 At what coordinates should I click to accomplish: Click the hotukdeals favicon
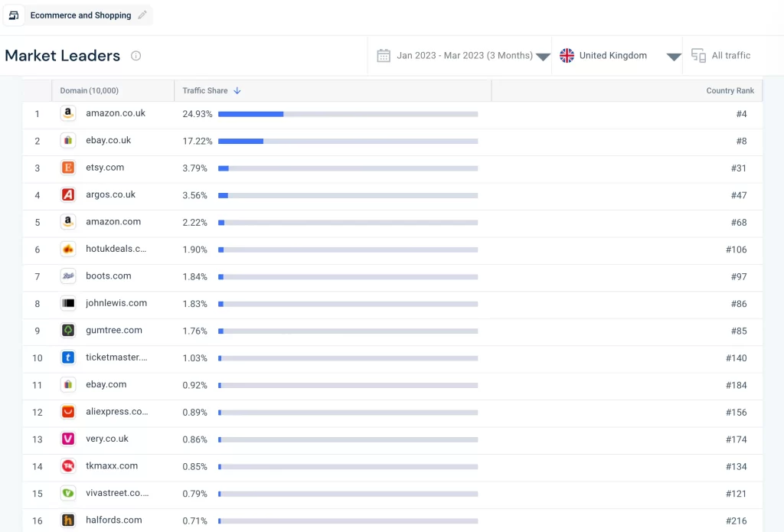[x=68, y=249]
